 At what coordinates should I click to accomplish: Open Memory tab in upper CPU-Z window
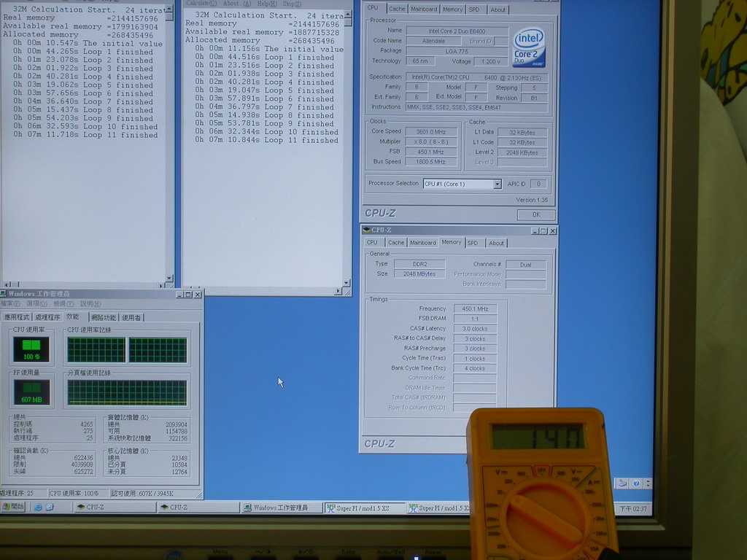pyautogui.click(x=452, y=9)
